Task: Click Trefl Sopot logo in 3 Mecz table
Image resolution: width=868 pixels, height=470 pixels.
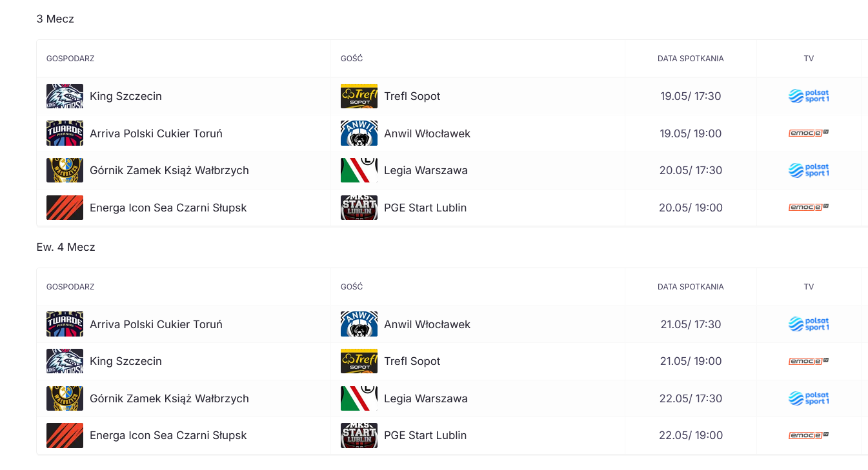Action: 359,96
